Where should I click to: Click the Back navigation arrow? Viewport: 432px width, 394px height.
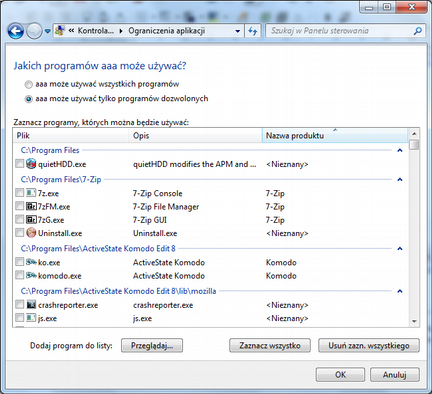tap(15, 31)
